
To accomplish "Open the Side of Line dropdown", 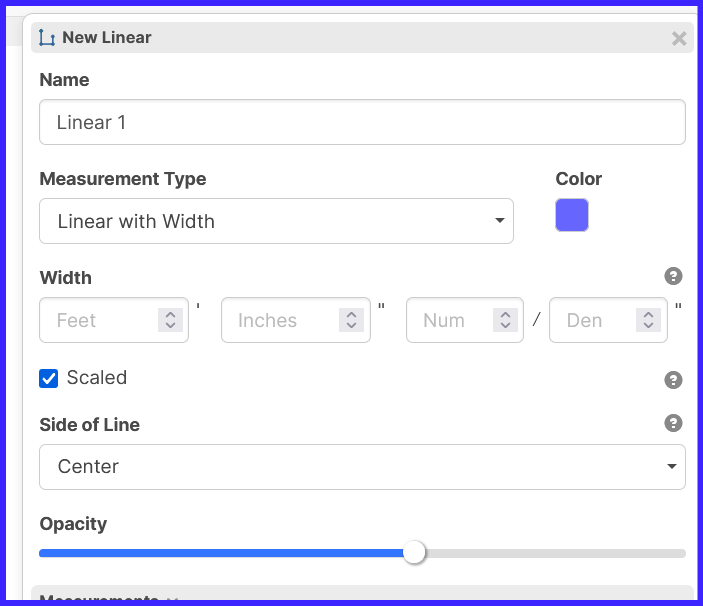I will [362, 467].
